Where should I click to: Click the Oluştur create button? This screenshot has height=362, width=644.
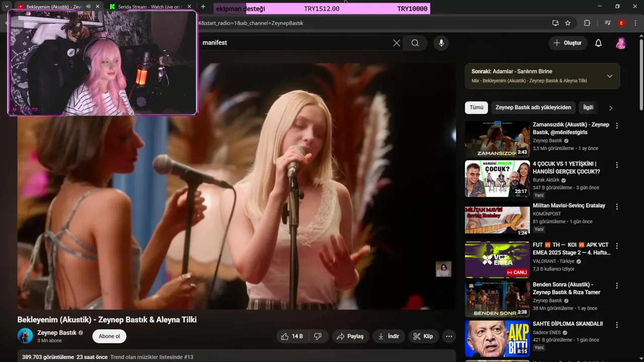tap(568, 43)
